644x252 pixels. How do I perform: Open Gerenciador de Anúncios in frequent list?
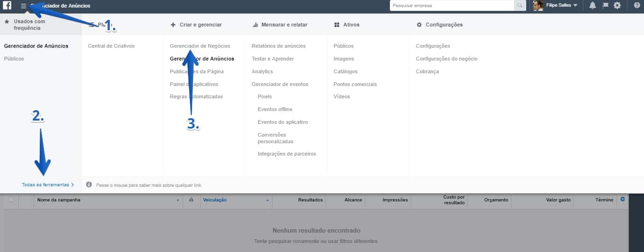pyautogui.click(x=36, y=46)
